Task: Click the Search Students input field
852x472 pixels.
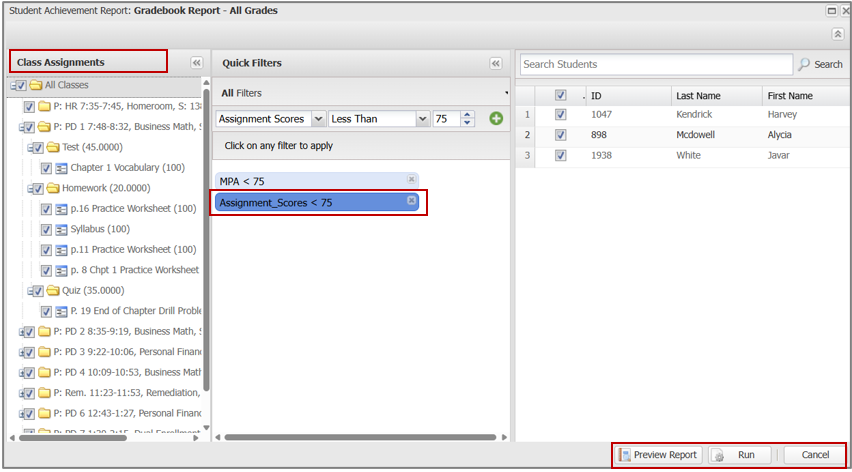Action: pos(655,64)
